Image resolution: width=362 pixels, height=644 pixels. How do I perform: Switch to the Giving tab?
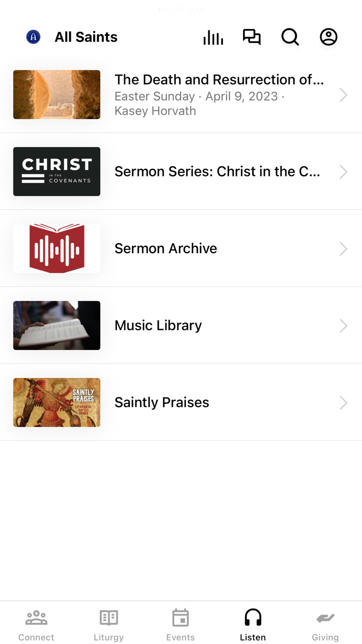[325, 624]
